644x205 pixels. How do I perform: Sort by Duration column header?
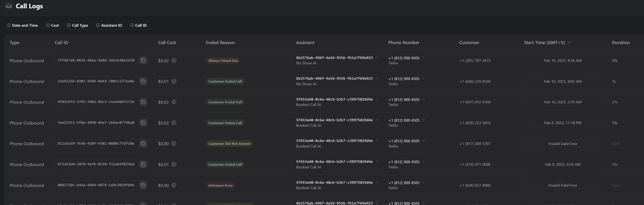click(621, 42)
